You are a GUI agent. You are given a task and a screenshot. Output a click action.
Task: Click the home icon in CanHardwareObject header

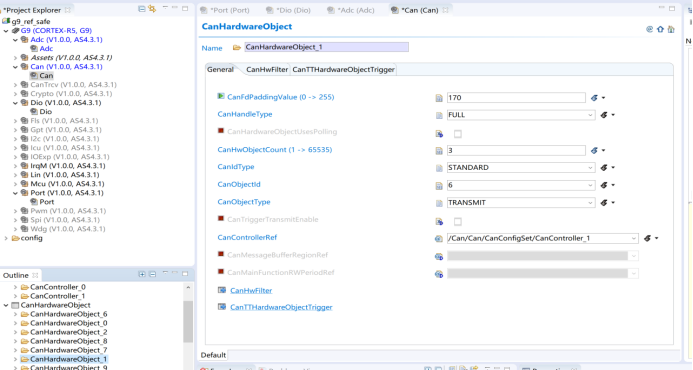pyautogui.click(x=660, y=29)
